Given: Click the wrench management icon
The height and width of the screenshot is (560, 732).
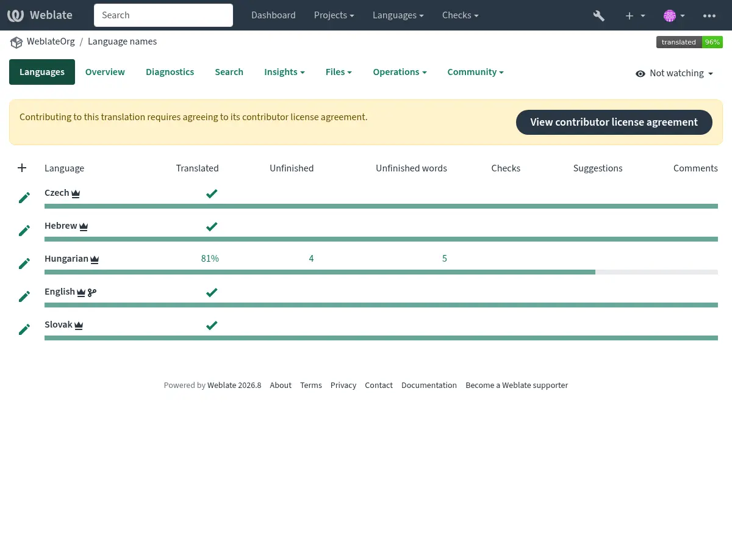Looking at the screenshot, I should tap(598, 15).
